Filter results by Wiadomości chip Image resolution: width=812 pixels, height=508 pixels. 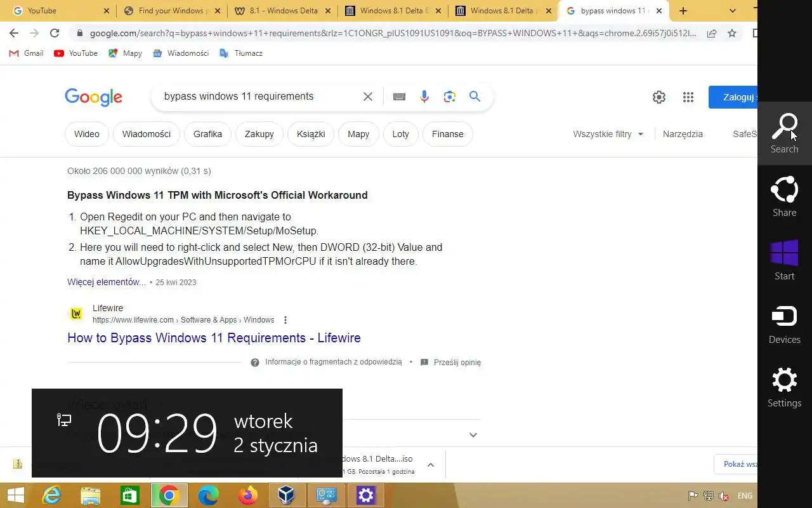[146, 134]
